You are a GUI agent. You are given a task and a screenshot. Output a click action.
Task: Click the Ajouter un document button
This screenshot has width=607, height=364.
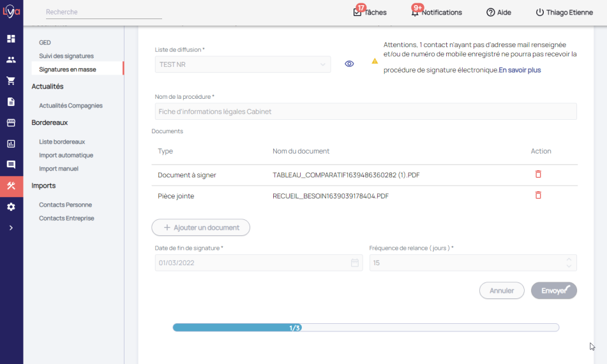click(200, 228)
